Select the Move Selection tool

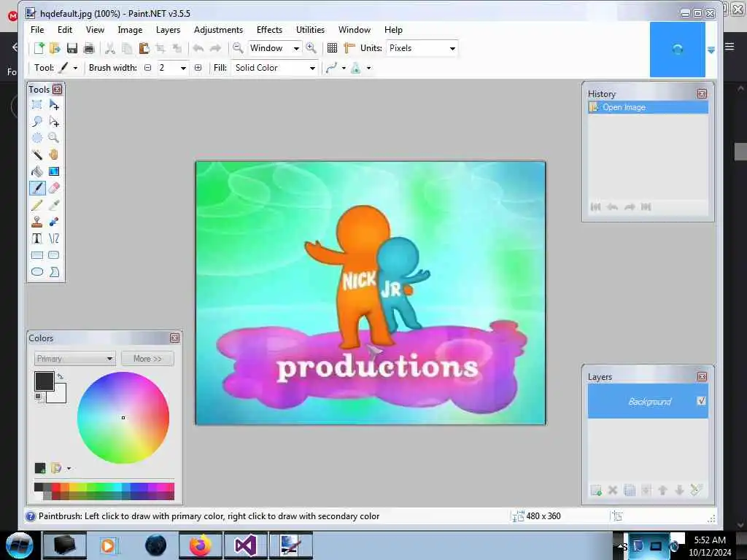click(54, 122)
